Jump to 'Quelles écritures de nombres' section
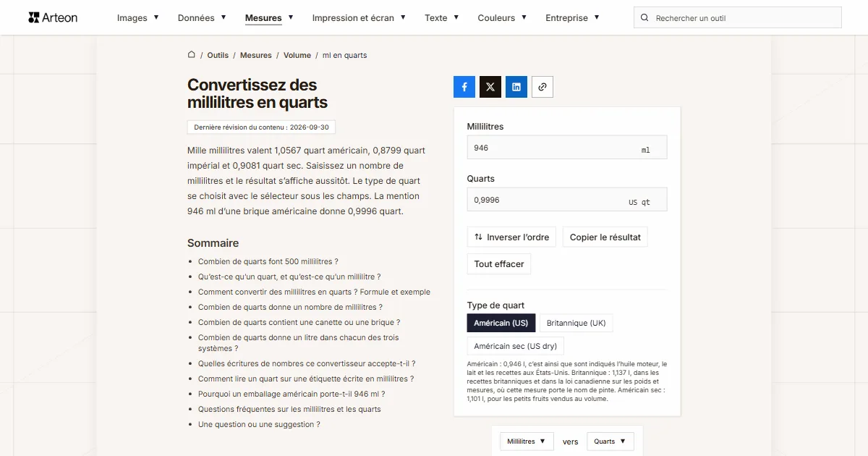The image size is (868, 456). click(x=307, y=363)
